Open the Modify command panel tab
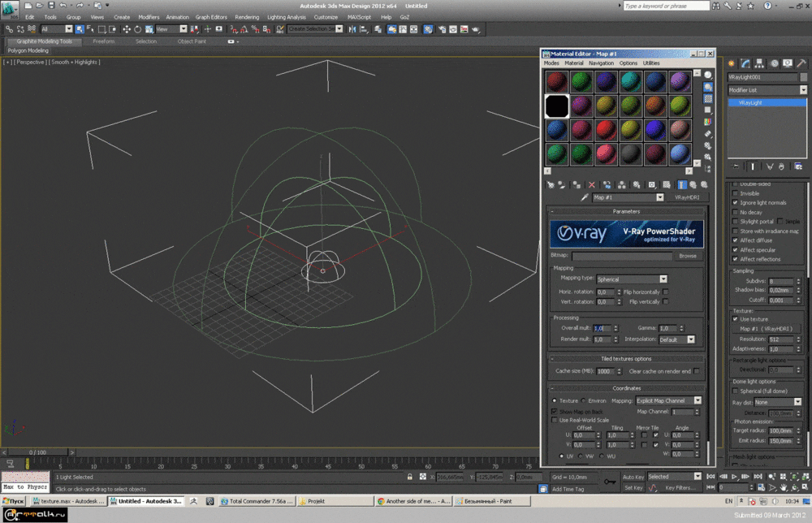 745,63
